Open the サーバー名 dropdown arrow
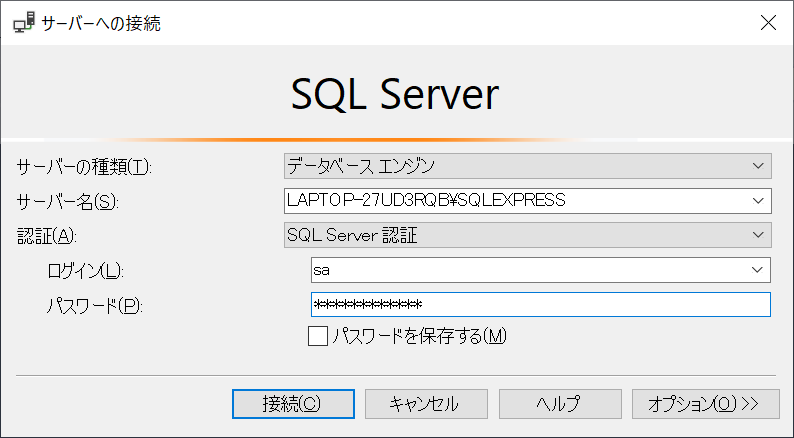This screenshot has width=794, height=438. tap(758, 201)
